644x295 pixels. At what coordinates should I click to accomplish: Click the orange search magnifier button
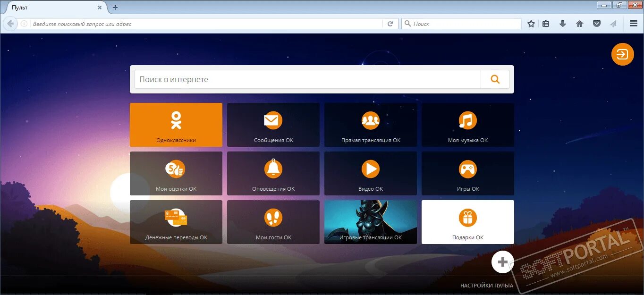coord(495,79)
